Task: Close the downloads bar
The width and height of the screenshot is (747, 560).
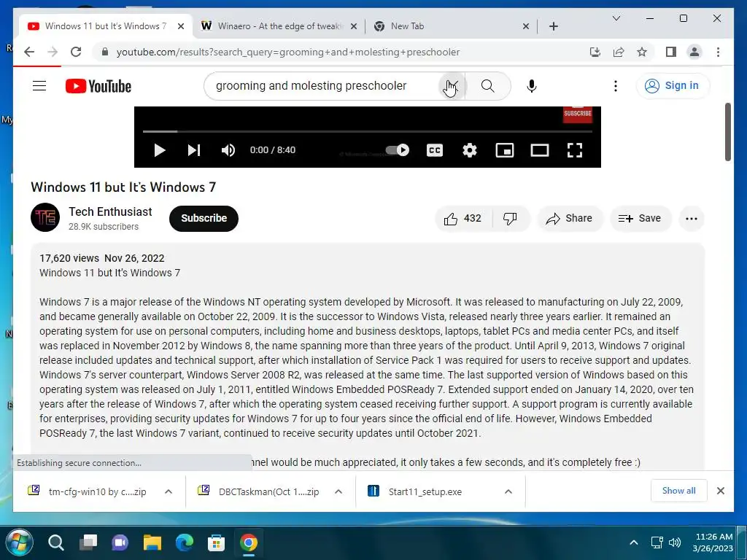Action: (x=720, y=491)
